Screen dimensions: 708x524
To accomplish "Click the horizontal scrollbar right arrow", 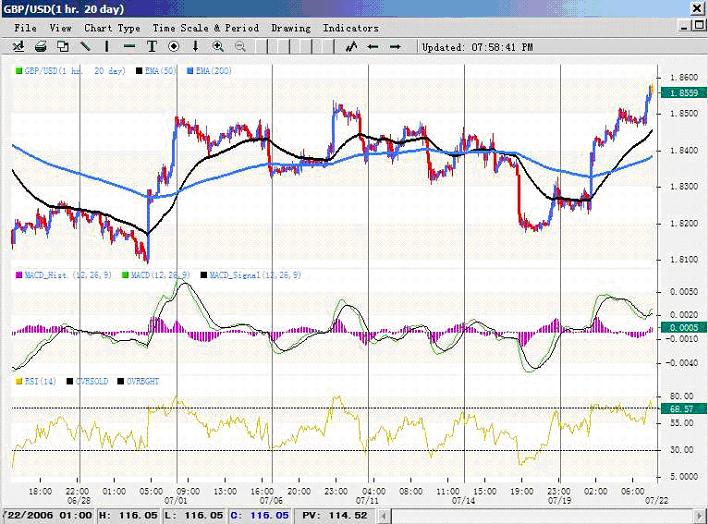I will click(x=699, y=515).
